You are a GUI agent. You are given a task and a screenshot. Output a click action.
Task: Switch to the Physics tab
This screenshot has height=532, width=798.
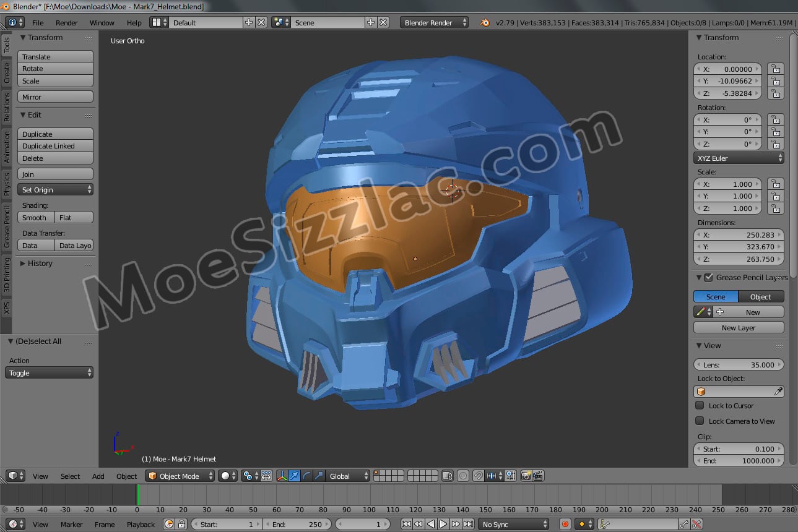(x=7, y=184)
